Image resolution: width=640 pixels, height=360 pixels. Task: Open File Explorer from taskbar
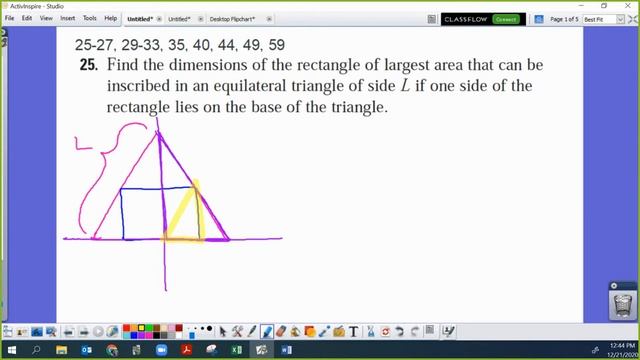(61, 350)
